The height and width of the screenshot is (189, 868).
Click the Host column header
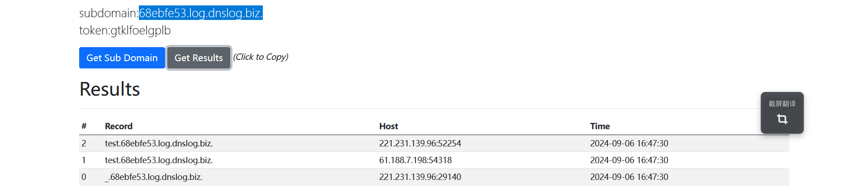pos(389,126)
